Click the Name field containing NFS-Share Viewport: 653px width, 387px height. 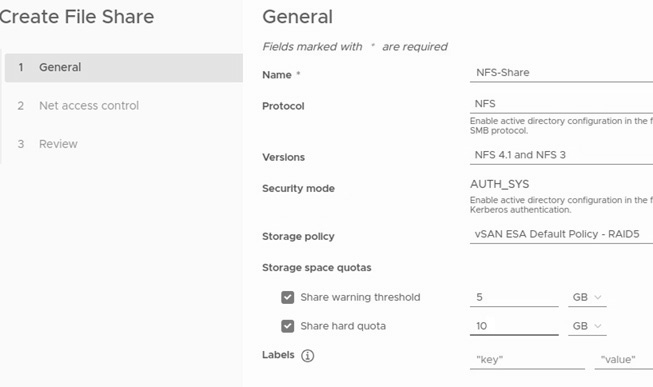pyautogui.click(x=561, y=73)
